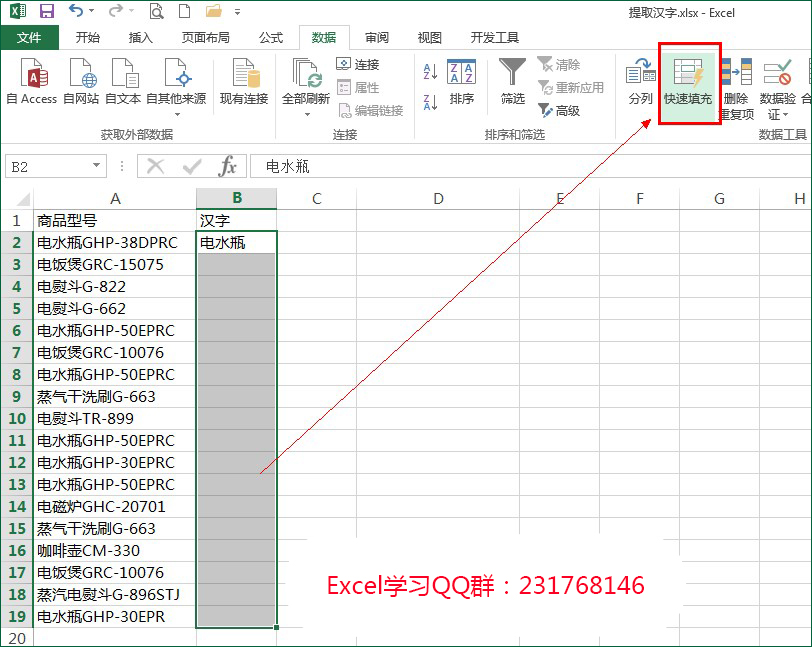Open Print Preview from quick access toolbar
The image size is (812, 647).
156,11
